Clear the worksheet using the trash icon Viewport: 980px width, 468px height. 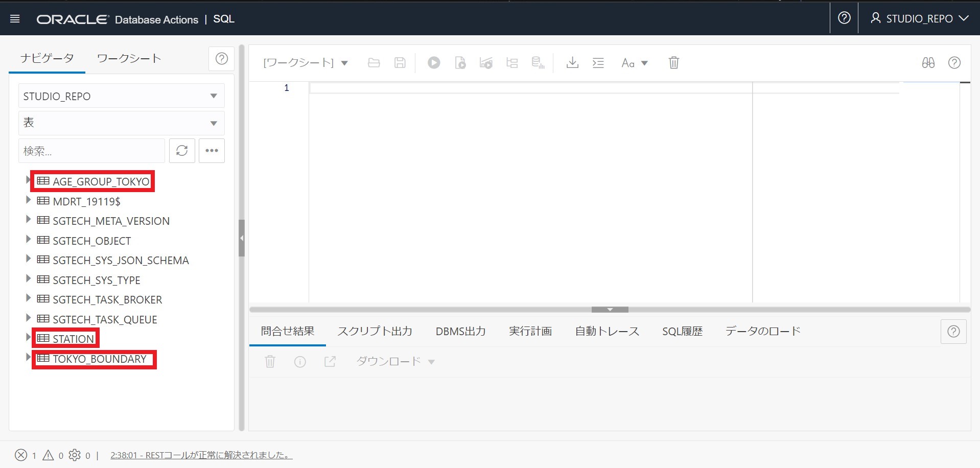673,62
